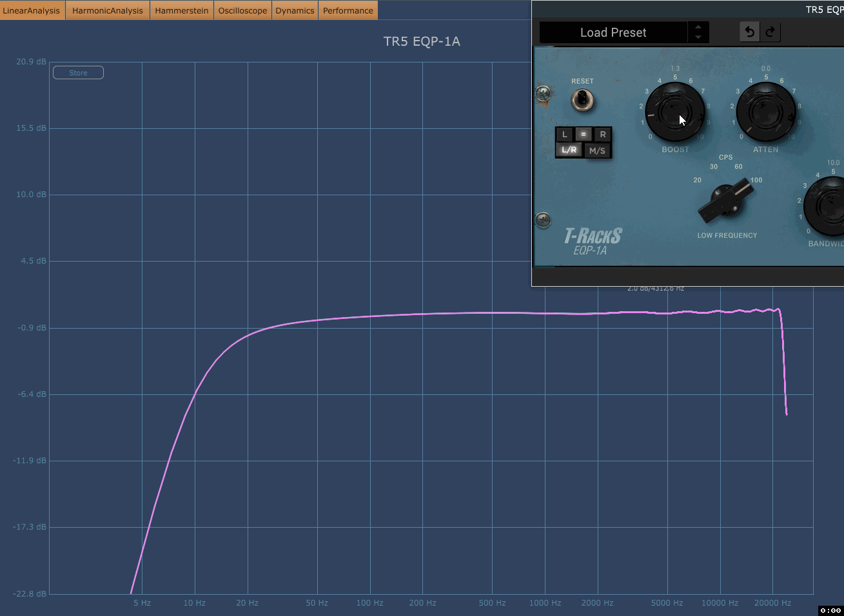Click the T-RackS EQP-1A logo
The image size is (844, 616).
tap(593, 242)
